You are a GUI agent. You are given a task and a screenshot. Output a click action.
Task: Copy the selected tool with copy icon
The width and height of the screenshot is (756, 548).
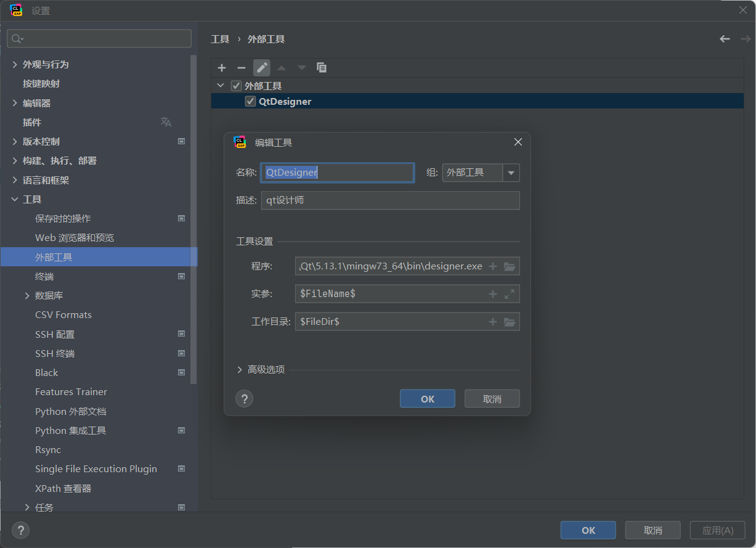tap(322, 68)
